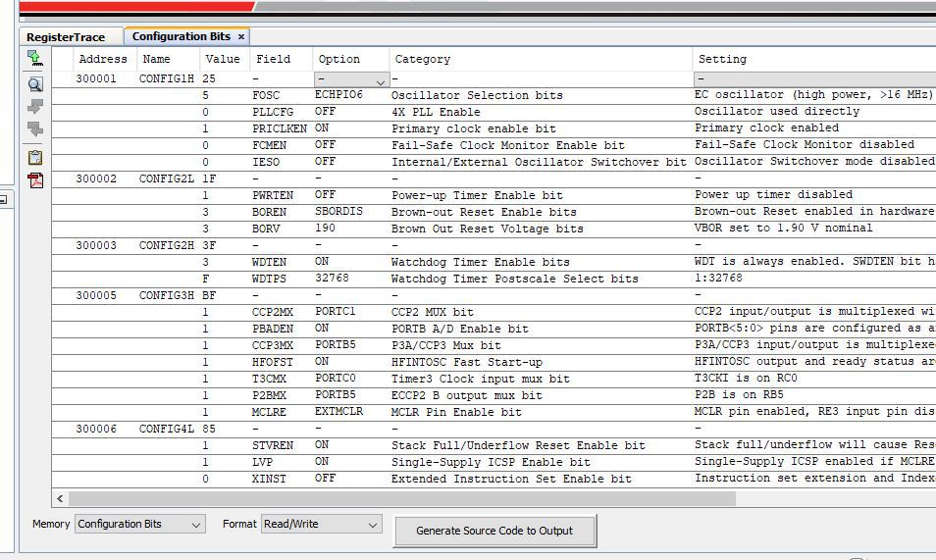
Task: Click the PORTB5 option for P2BMX
Action: coord(335,395)
